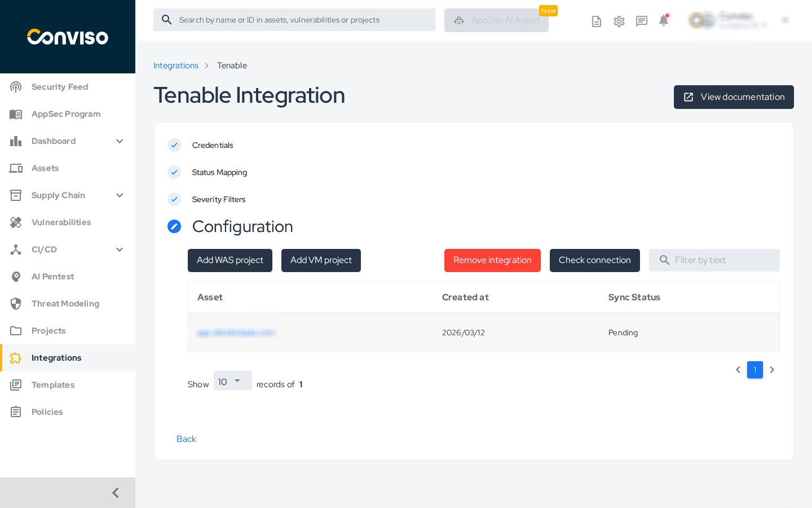Click the Pending sync status cell

click(623, 333)
